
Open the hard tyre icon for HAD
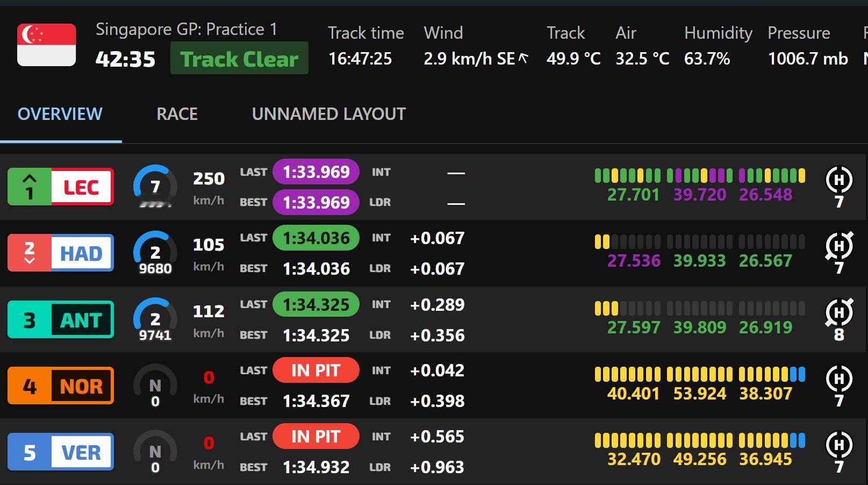[x=839, y=246]
